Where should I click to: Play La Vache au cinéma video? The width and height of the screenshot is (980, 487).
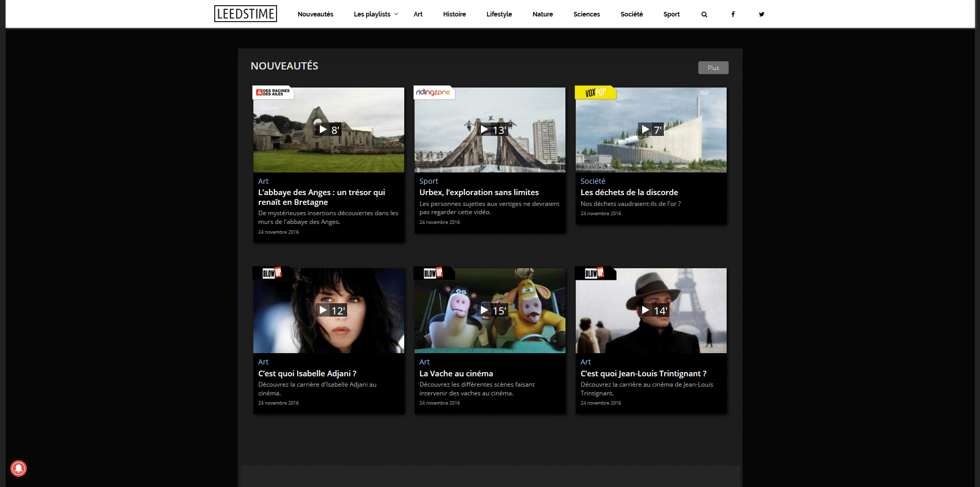(493, 310)
